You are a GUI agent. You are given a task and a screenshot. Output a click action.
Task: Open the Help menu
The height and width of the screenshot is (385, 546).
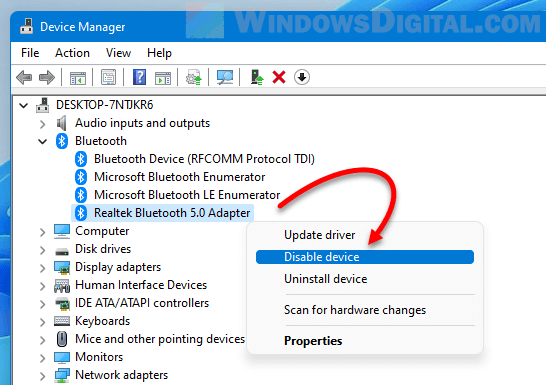(x=159, y=53)
